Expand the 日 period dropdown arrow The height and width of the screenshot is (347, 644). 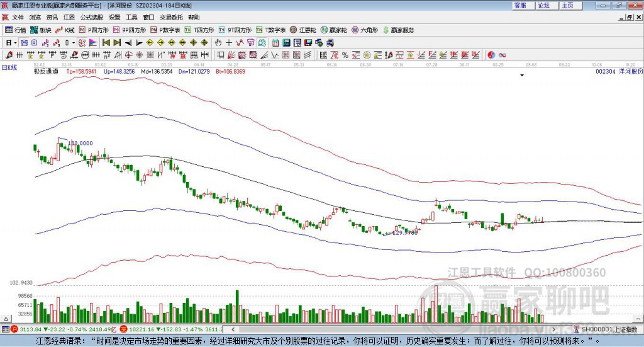[x=15, y=43]
